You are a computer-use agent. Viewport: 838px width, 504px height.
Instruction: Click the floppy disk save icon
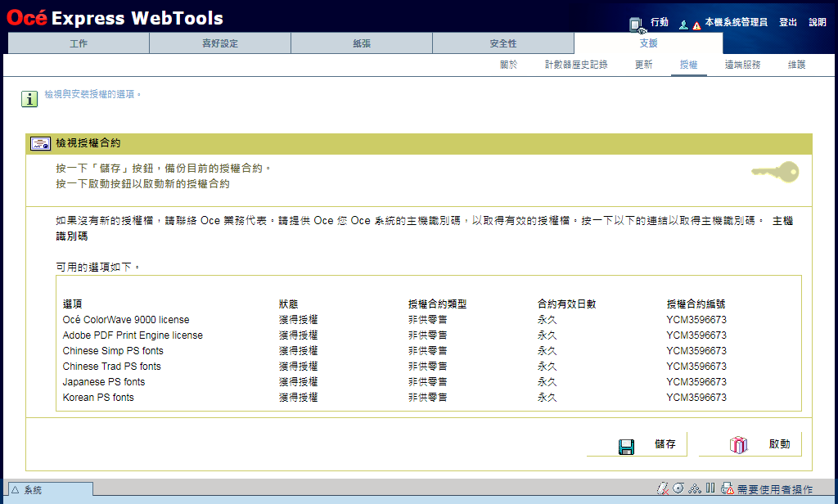pyautogui.click(x=626, y=447)
